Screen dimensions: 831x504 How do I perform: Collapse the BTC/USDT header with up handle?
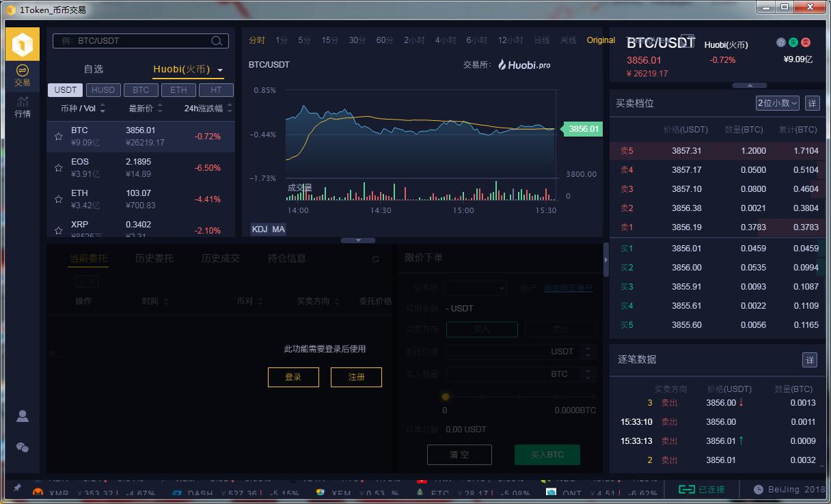click(750, 85)
